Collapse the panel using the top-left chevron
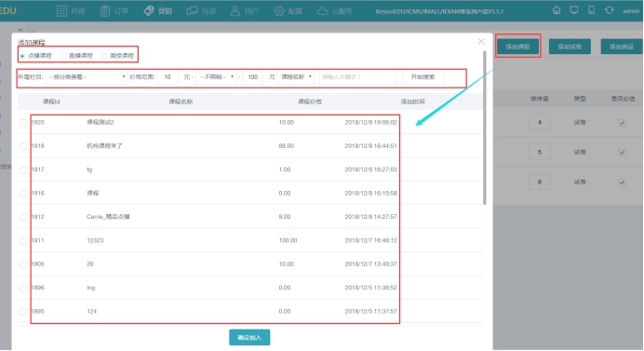 (20, 30)
